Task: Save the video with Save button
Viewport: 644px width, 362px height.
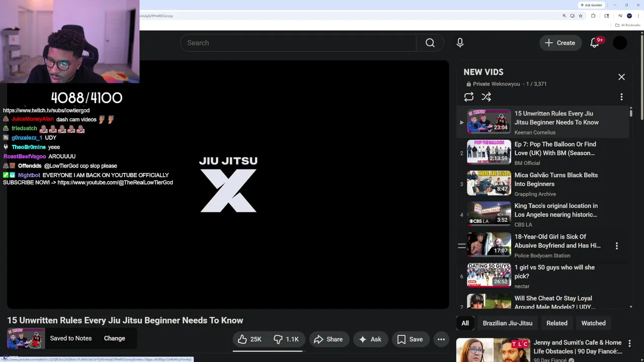Action: (x=410, y=339)
